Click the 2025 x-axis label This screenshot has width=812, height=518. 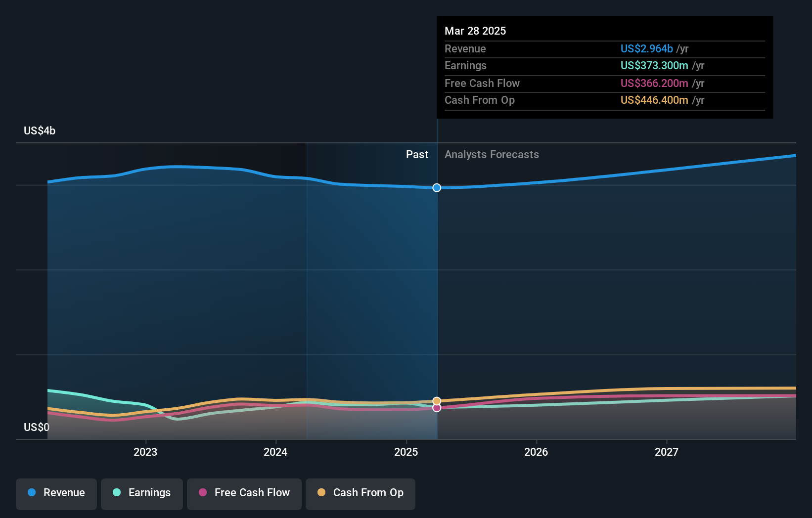[x=406, y=452]
